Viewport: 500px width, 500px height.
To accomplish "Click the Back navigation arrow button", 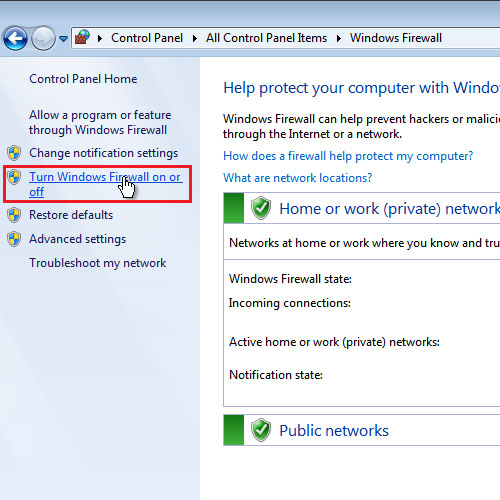I will pos(15,38).
